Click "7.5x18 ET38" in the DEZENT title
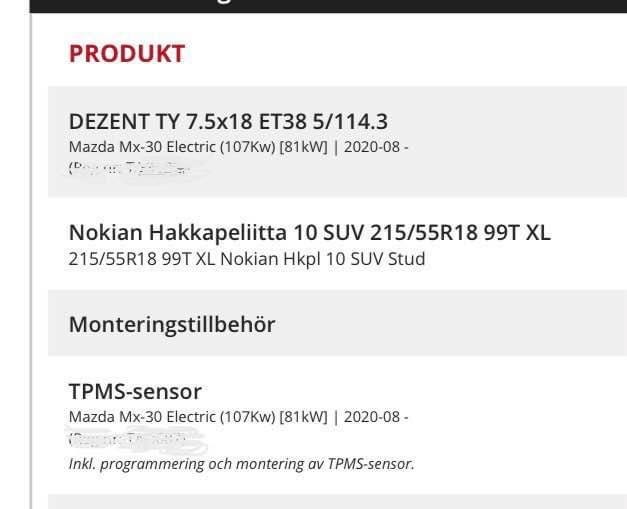This screenshot has height=509, width=627. 247,122
